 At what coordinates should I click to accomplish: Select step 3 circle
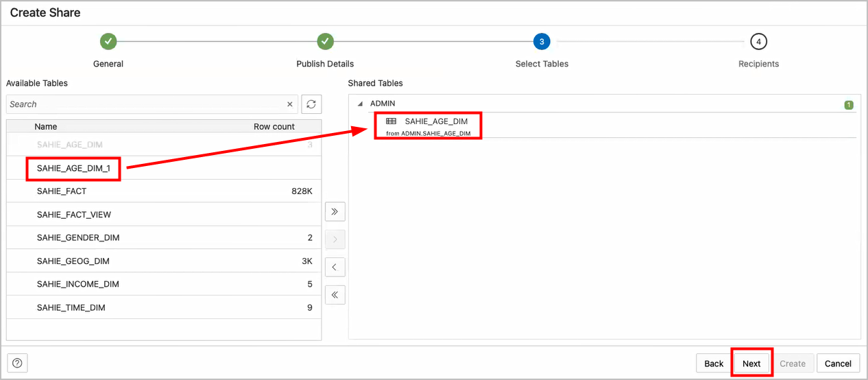(x=542, y=42)
